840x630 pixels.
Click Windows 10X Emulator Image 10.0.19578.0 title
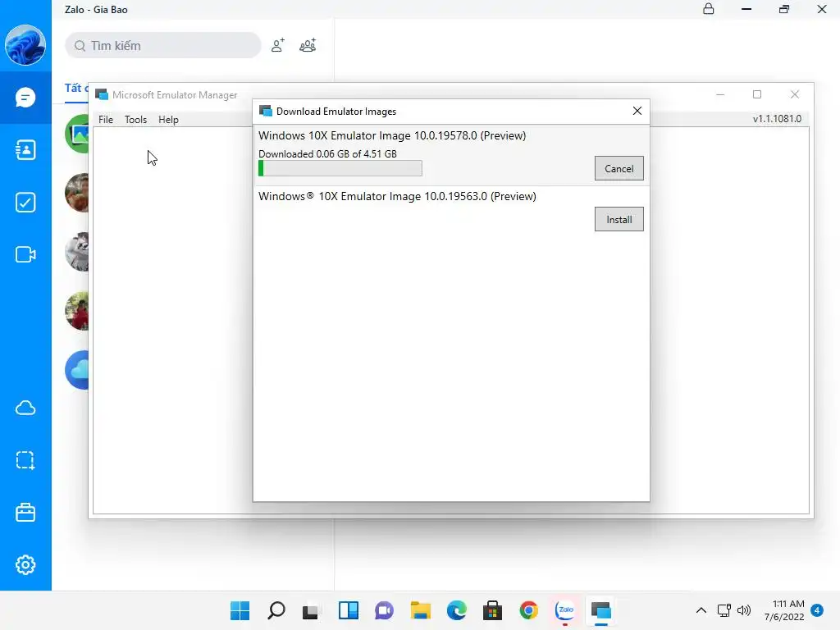(392, 135)
